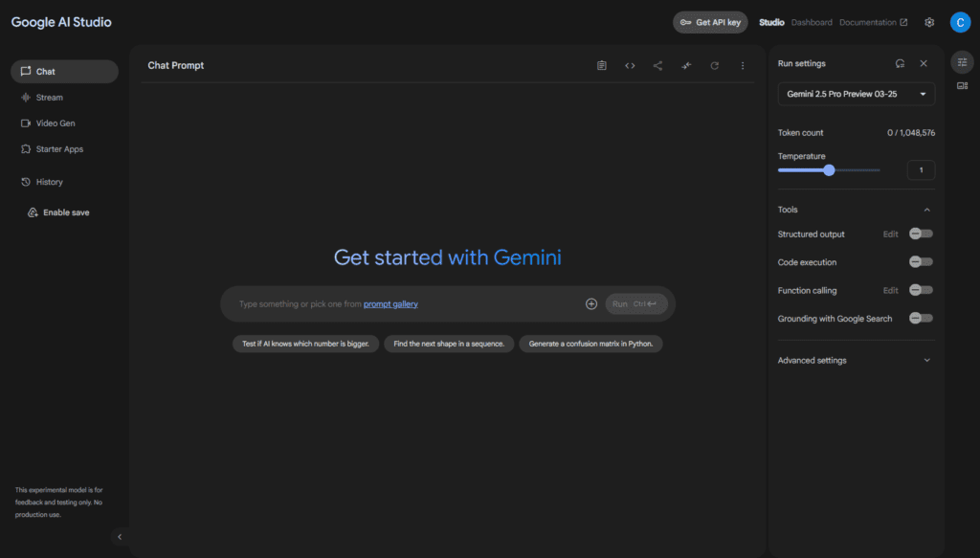Click the Get code icon in toolbar
980x558 pixels.
[630, 66]
